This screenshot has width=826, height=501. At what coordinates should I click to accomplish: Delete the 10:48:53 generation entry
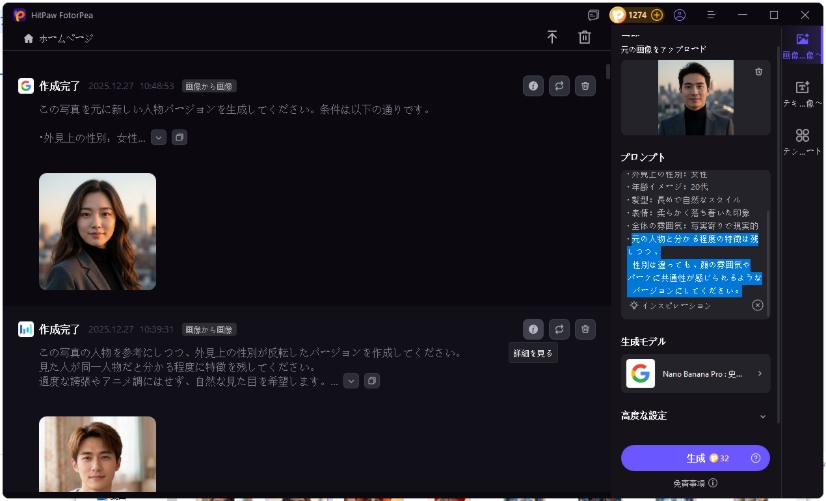[585, 86]
